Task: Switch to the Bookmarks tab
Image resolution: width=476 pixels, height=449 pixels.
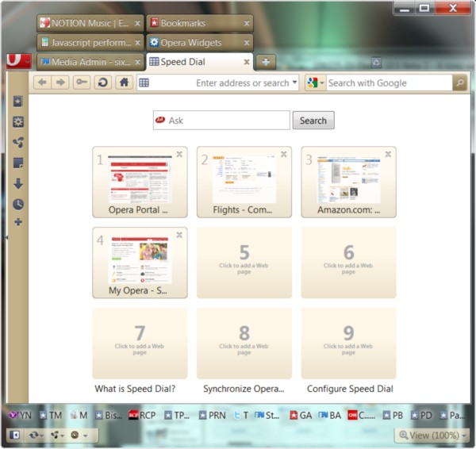Action: 200,23
